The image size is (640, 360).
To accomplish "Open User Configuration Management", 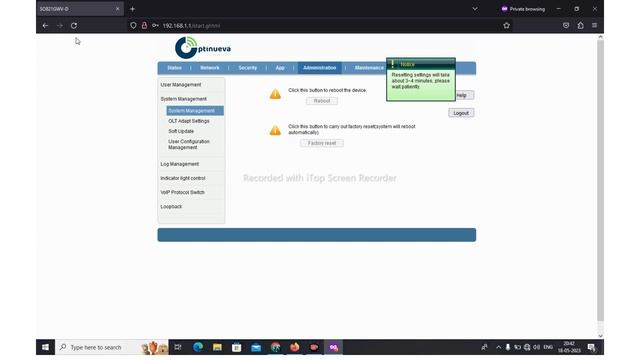I will click(x=189, y=144).
